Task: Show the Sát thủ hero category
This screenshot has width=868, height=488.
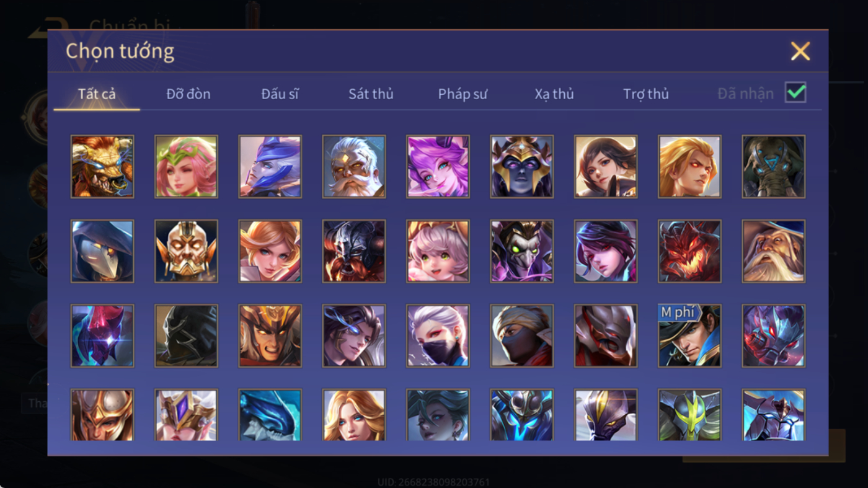Action: click(x=371, y=94)
